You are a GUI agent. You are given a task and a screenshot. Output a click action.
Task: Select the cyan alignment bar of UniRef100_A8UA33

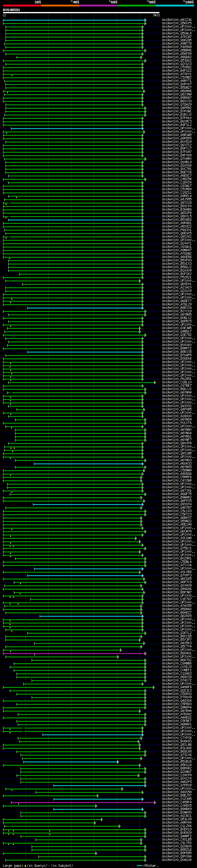point(88,464)
